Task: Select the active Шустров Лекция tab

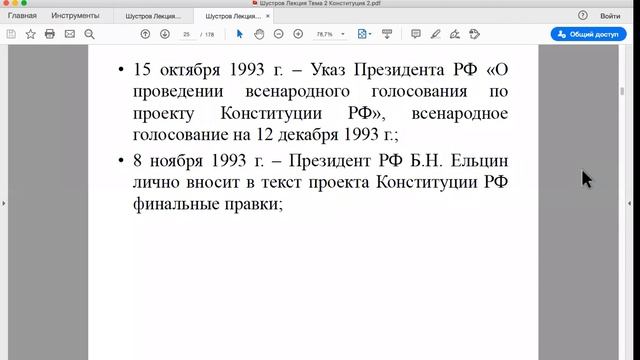Action: pyautogui.click(x=233, y=16)
